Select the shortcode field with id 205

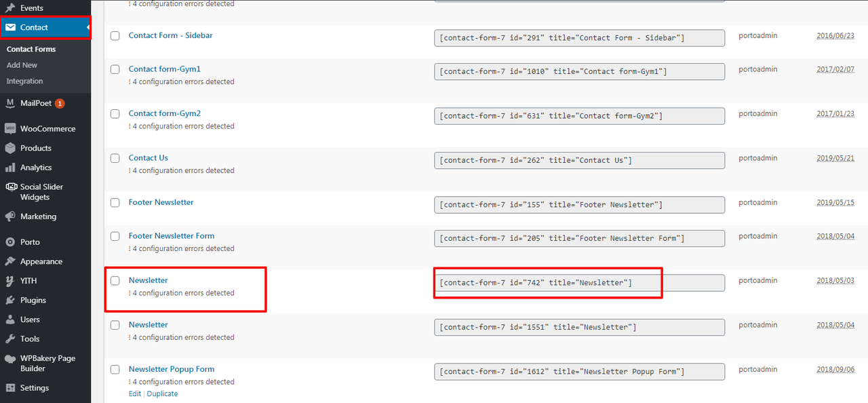tap(579, 238)
